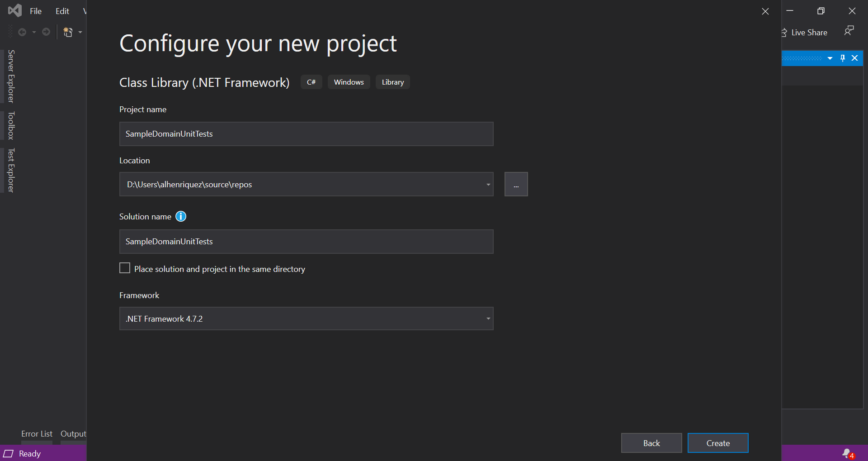This screenshot has width=868, height=461.
Task: View notifications via the bell icon
Action: tap(847, 454)
